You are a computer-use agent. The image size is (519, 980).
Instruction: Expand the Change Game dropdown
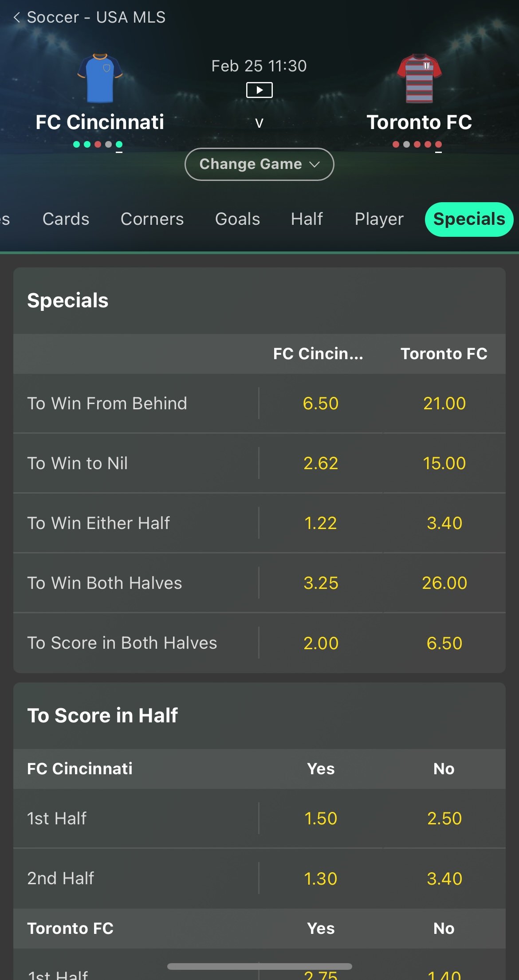pyautogui.click(x=259, y=164)
